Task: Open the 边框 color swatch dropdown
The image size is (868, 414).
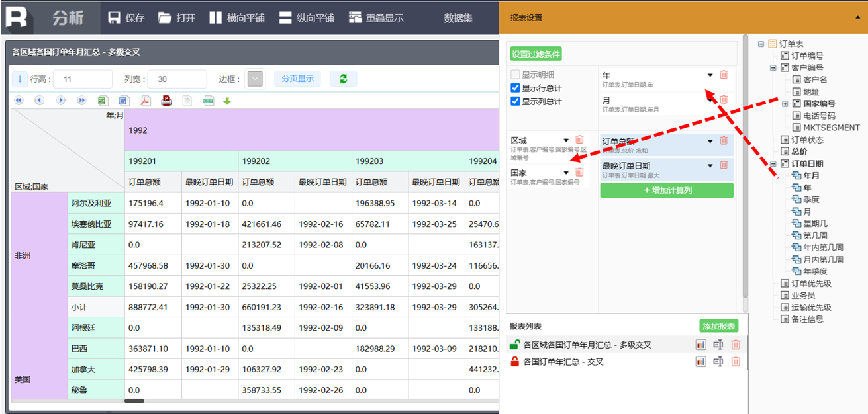Action: click(x=255, y=79)
